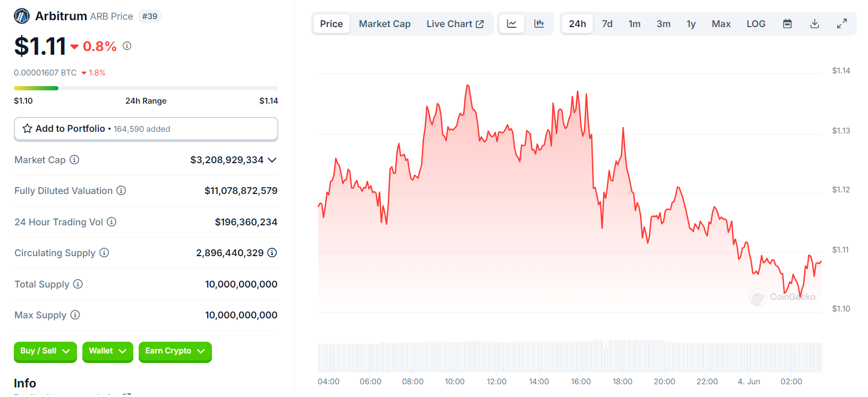This screenshot has height=397, width=868.
Task: Open Circulating Supply label info icon
Action: [104, 252]
